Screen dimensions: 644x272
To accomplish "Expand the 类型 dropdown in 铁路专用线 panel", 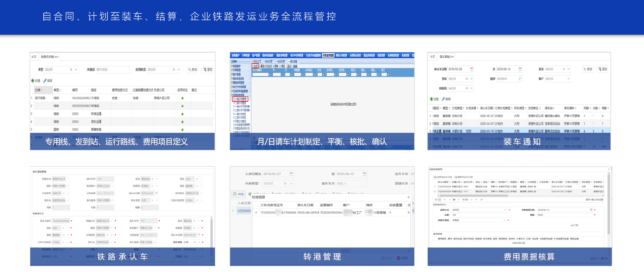I will pos(76,69).
